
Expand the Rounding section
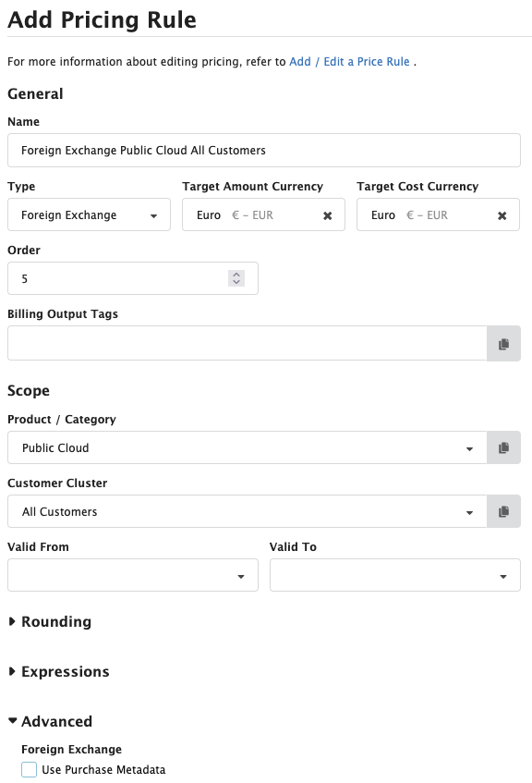click(x=51, y=622)
